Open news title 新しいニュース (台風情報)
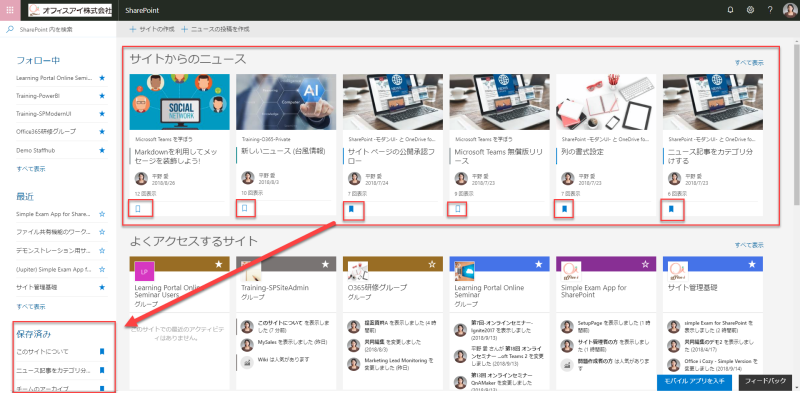 [283, 152]
